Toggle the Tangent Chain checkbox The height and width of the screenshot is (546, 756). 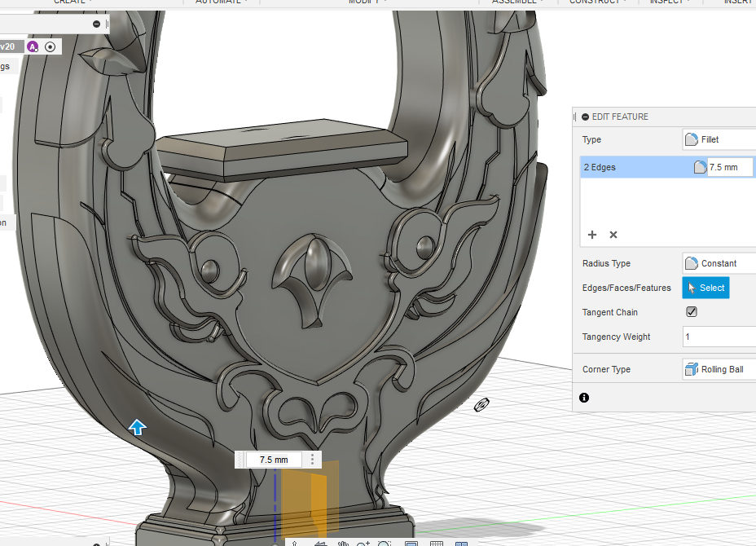tap(692, 311)
